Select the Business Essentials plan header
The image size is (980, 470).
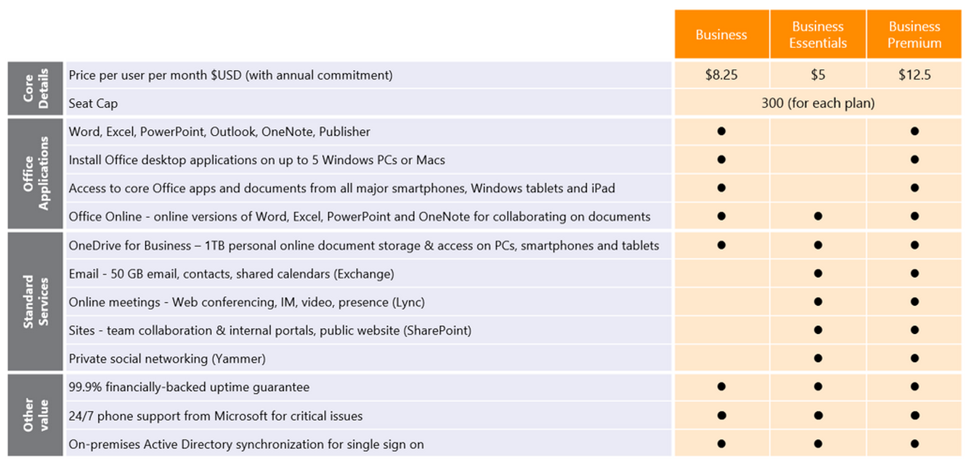[x=817, y=34]
